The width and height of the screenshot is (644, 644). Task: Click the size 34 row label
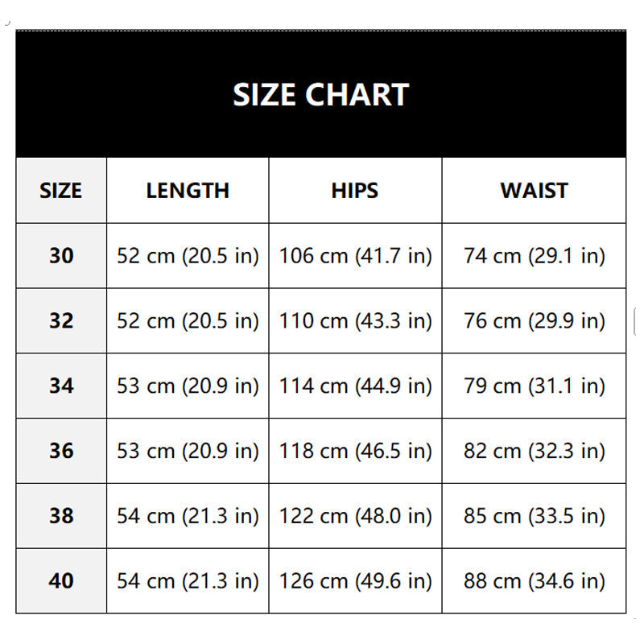click(61, 386)
